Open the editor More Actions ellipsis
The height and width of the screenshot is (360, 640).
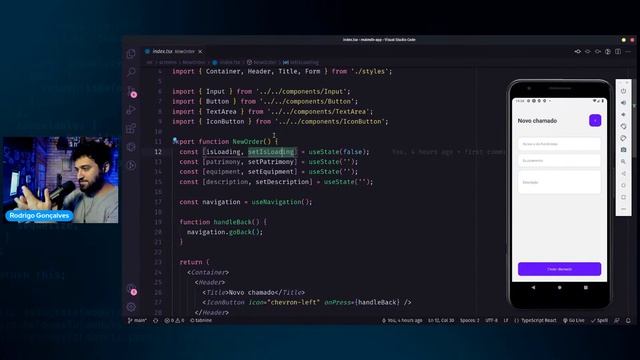pos(628,51)
